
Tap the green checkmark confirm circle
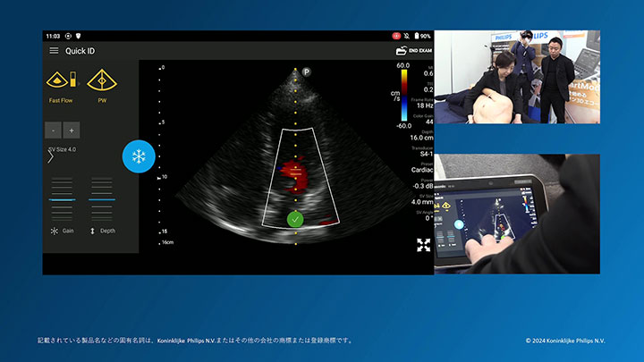(295, 219)
